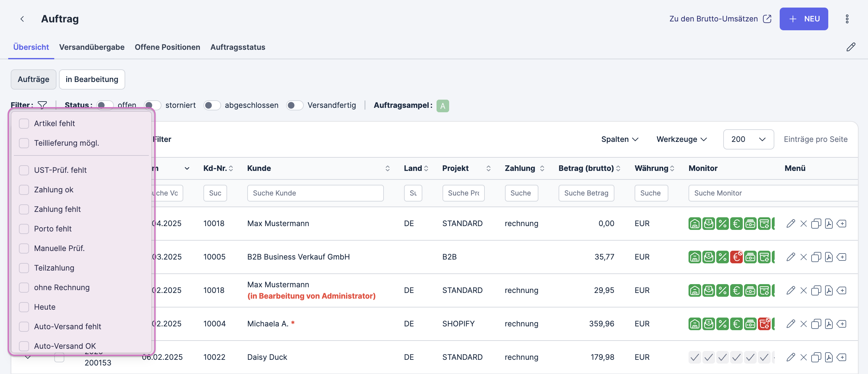Open PDF for Daisy Duck order
The image size is (868, 374).
click(829, 357)
